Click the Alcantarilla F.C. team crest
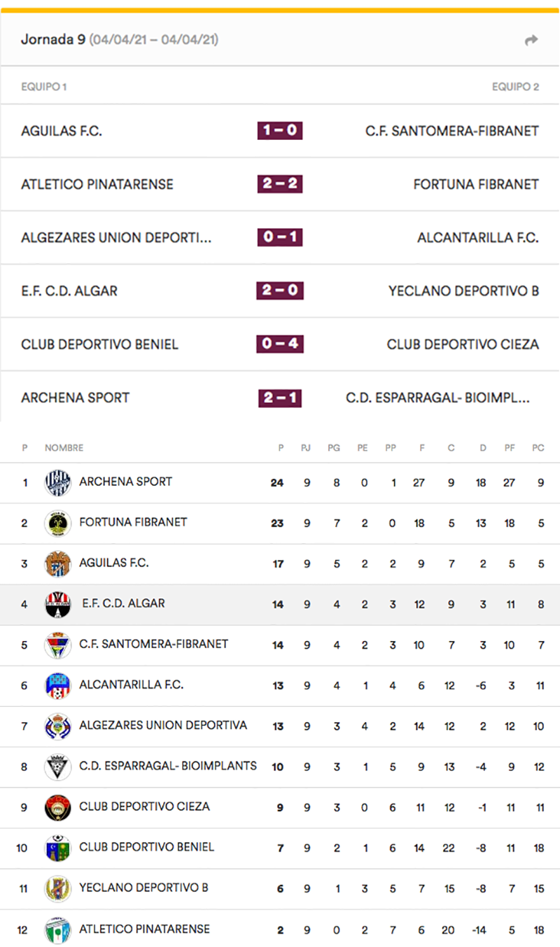 pos(57,685)
